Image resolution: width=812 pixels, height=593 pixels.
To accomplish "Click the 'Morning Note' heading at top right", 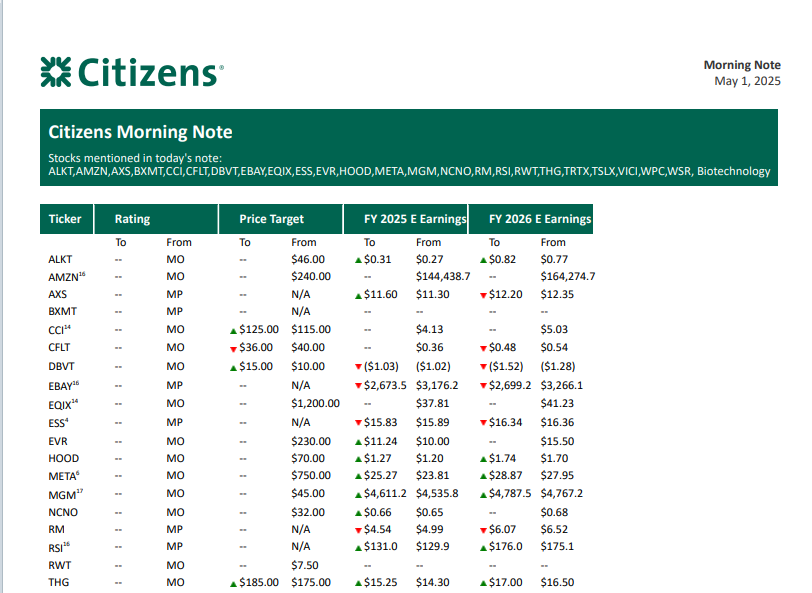I will (742, 65).
